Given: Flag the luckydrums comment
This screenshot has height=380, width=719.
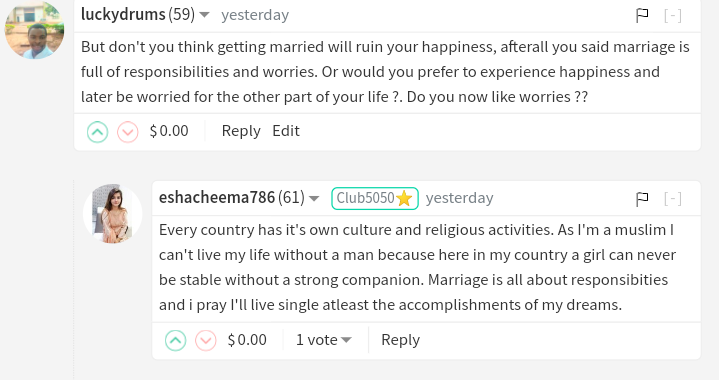Looking at the screenshot, I should [642, 16].
